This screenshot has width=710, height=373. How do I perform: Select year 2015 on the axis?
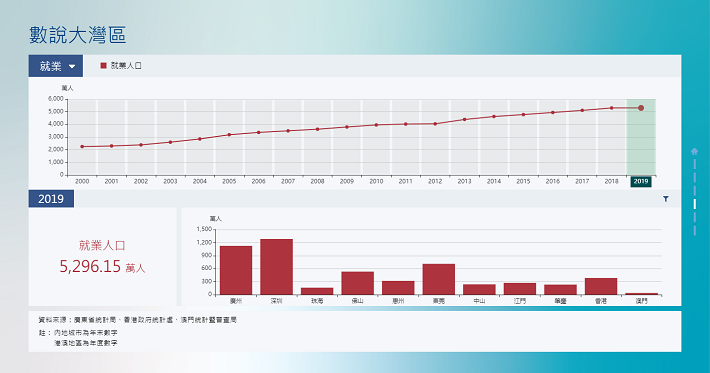coord(523,181)
